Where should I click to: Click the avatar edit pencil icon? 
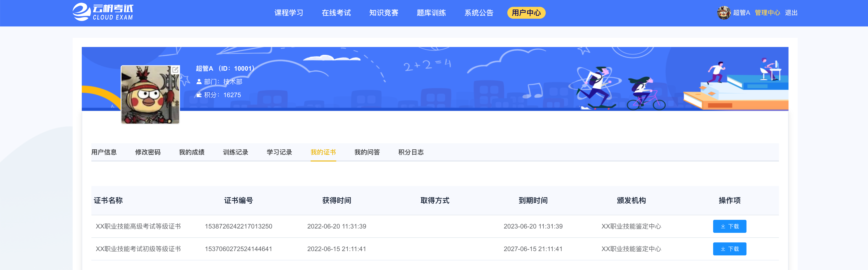tap(175, 70)
